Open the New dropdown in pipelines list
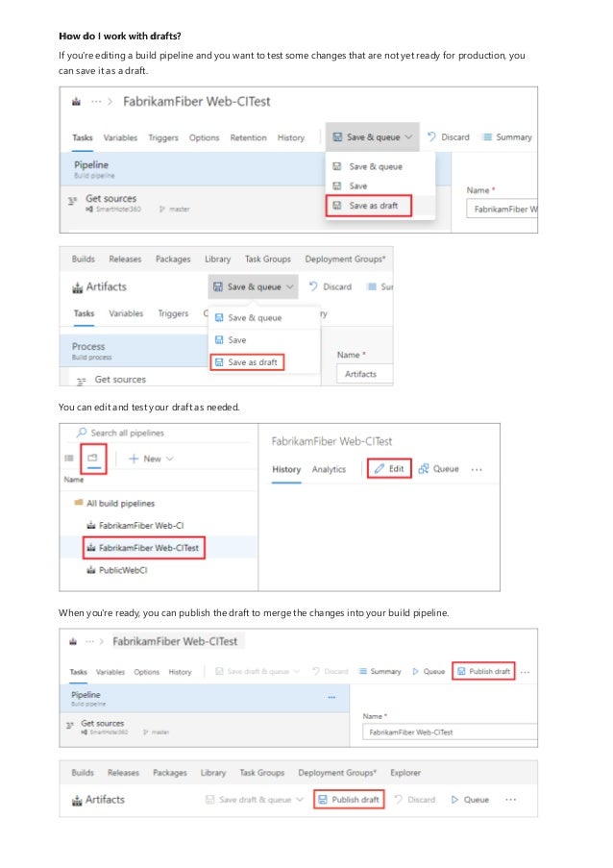The image size is (613, 868). (x=151, y=459)
